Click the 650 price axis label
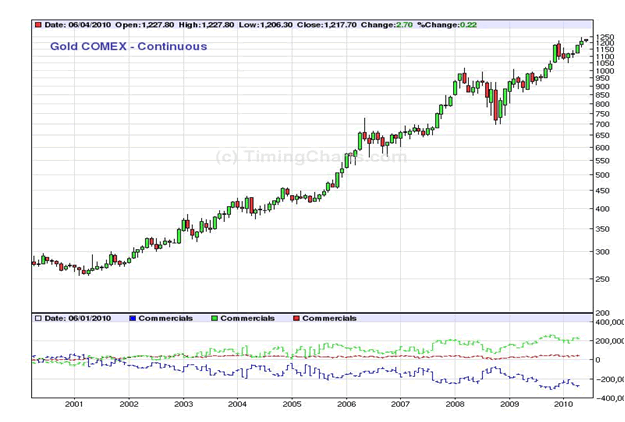The width and height of the screenshot is (625, 422). (x=603, y=135)
